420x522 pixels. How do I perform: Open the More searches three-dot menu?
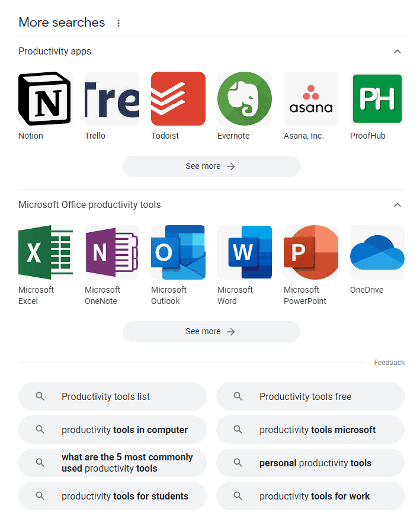pos(118,23)
